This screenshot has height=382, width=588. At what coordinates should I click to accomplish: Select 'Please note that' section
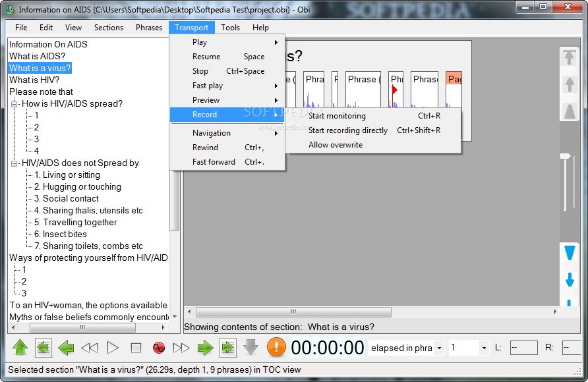(x=42, y=92)
